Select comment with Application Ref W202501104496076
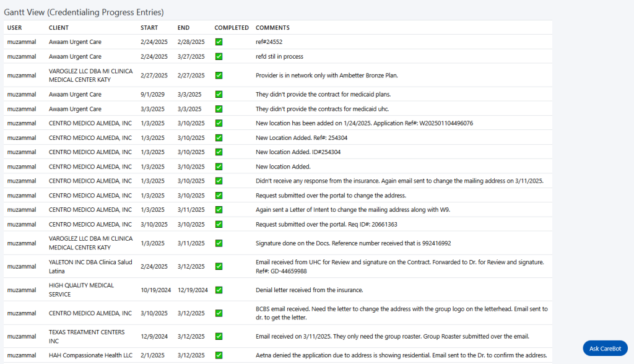The image size is (634, 364). coord(364,123)
